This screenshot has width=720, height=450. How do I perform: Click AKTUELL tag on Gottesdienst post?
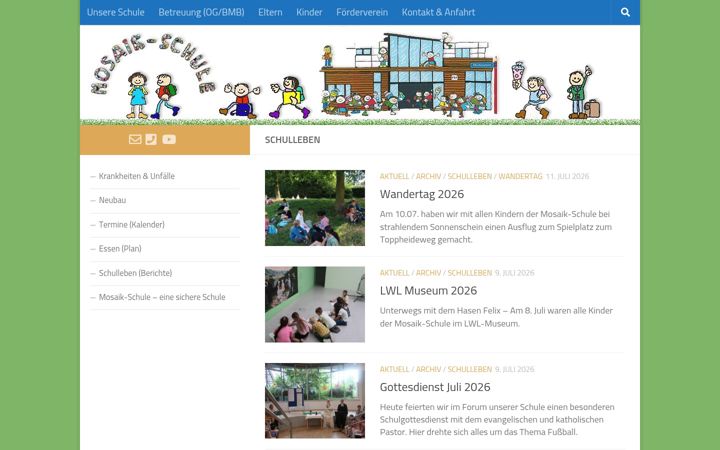pyautogui.click(x=394, y=369)
